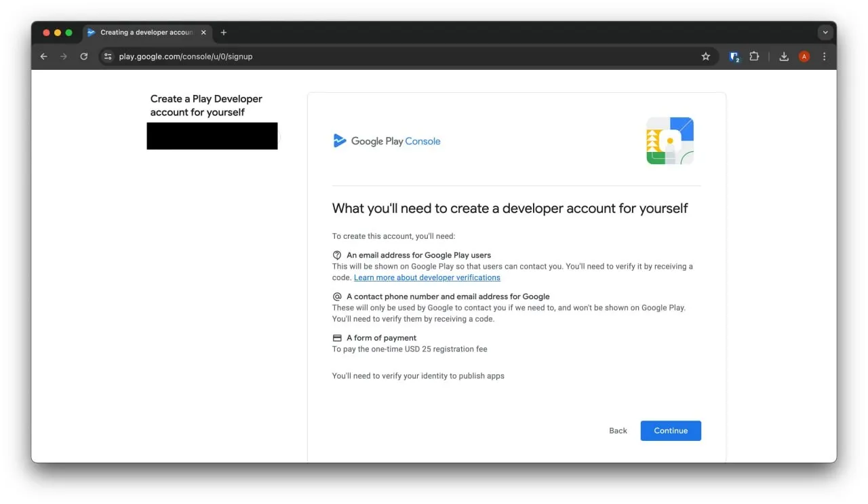Open a new tab with plus icon
Viewport: 868px width, 504px height.
pos(224,33)
